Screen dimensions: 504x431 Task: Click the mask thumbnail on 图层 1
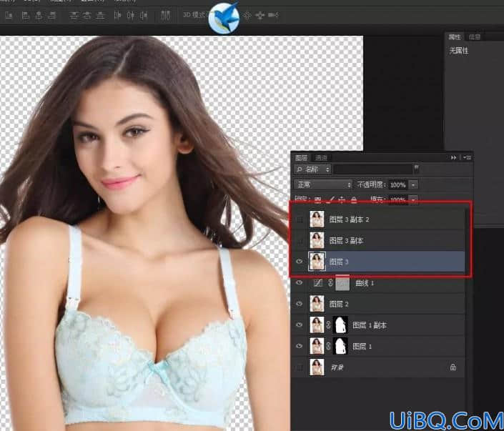click(x=340, y=346)
